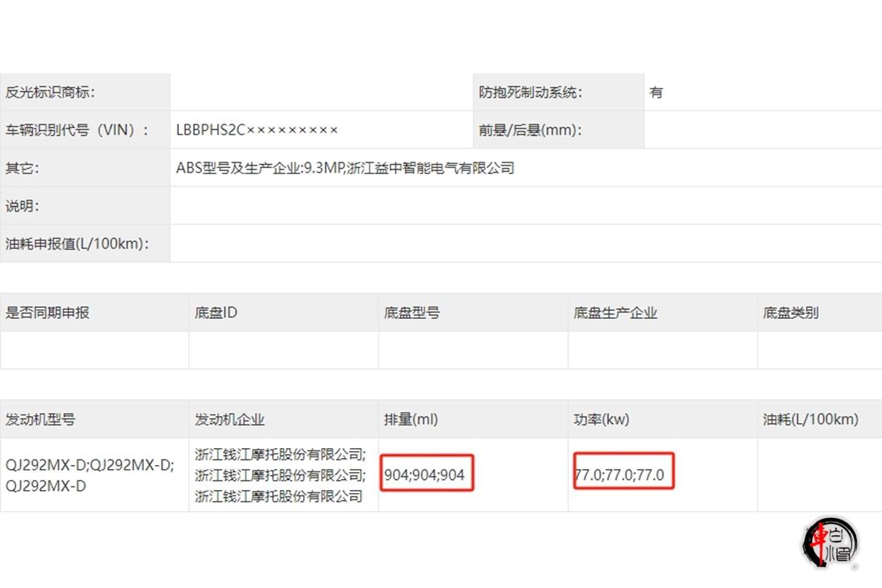This screenshot has width=882, height=588.
Task: Click the 是否同期申报 column header
Action: point(95,313)
